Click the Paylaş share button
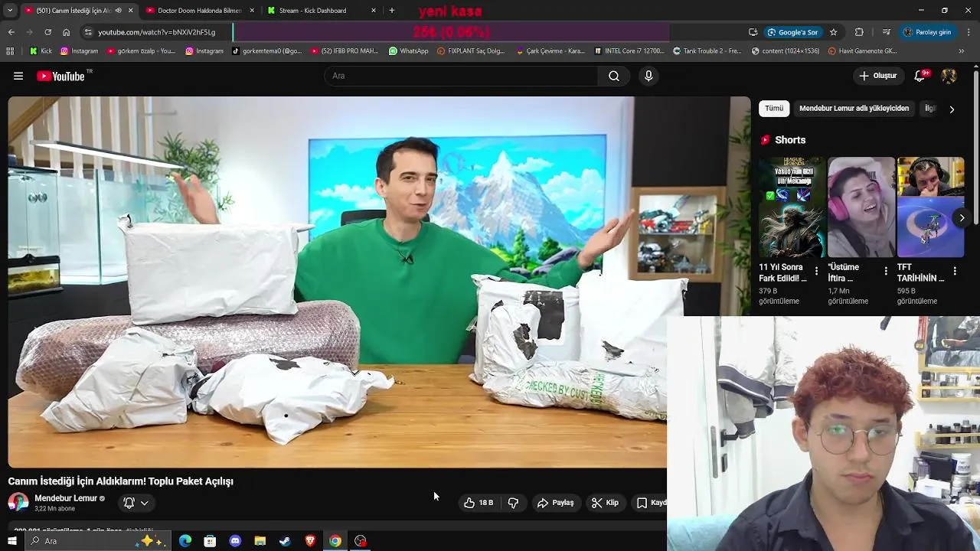 (555, 503)
